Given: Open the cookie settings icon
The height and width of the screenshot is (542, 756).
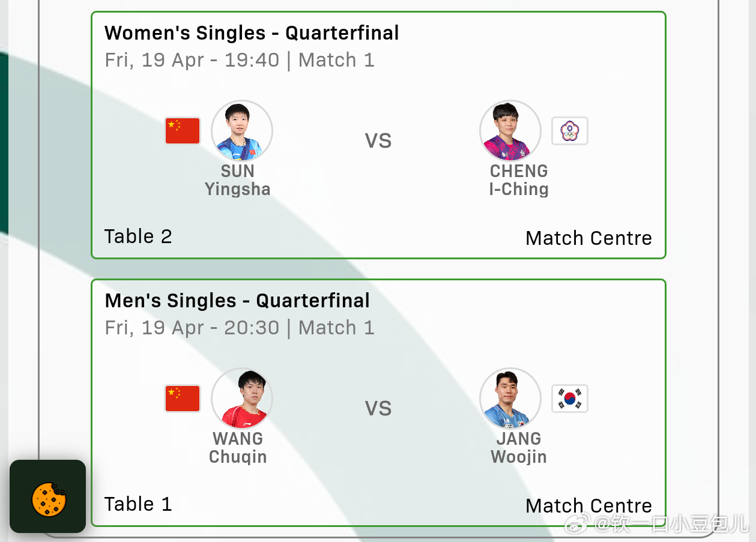Looking at the screenshot, I should click(x=47, y=496).
